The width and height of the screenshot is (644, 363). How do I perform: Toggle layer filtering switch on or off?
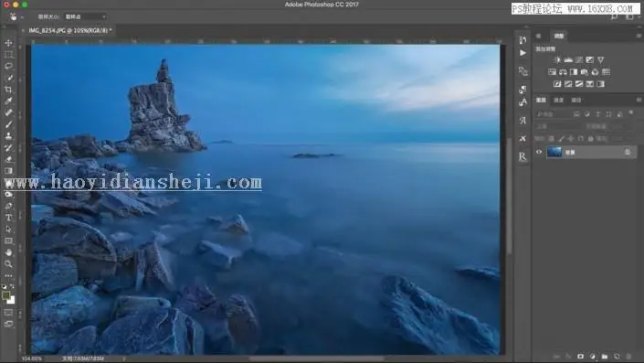pyautogui.click(x=631, y=113)
